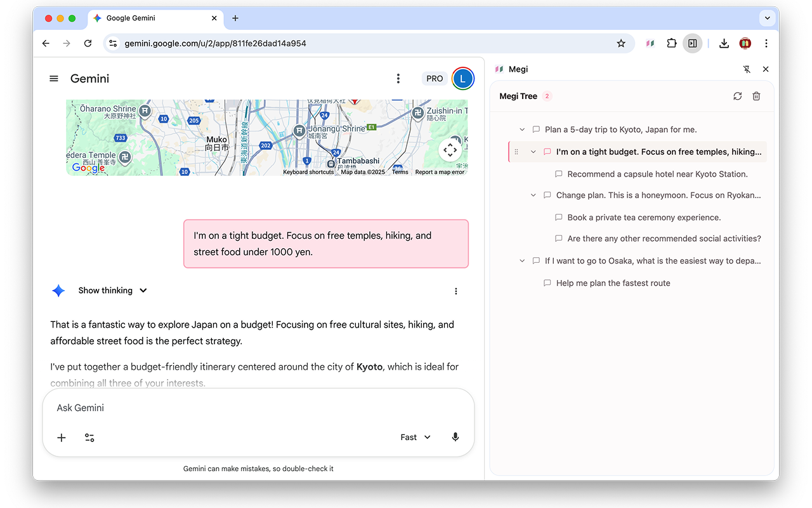The height and width of the screenshot is (508, 812).
Task: Click the Megi logo in the side panel header
Action: [499, 69]
